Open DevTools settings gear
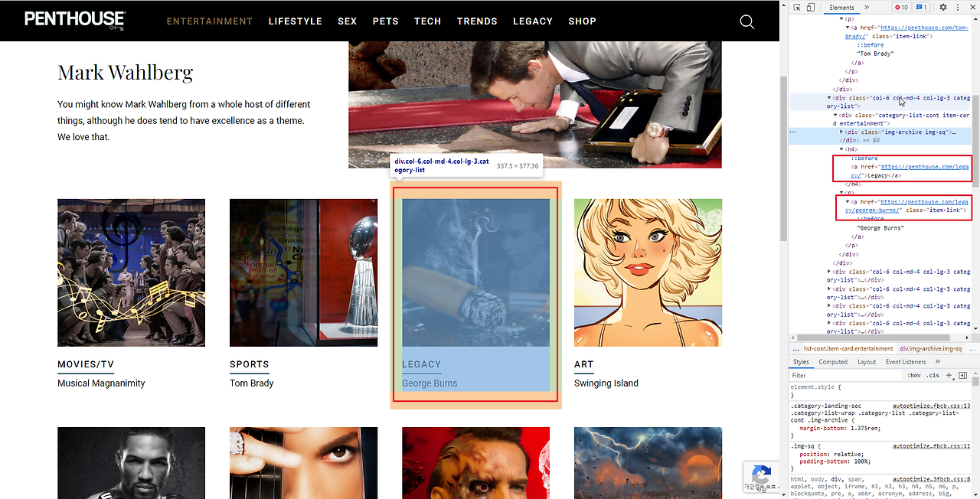The image size is (980, 499). (x=943, y=8)
